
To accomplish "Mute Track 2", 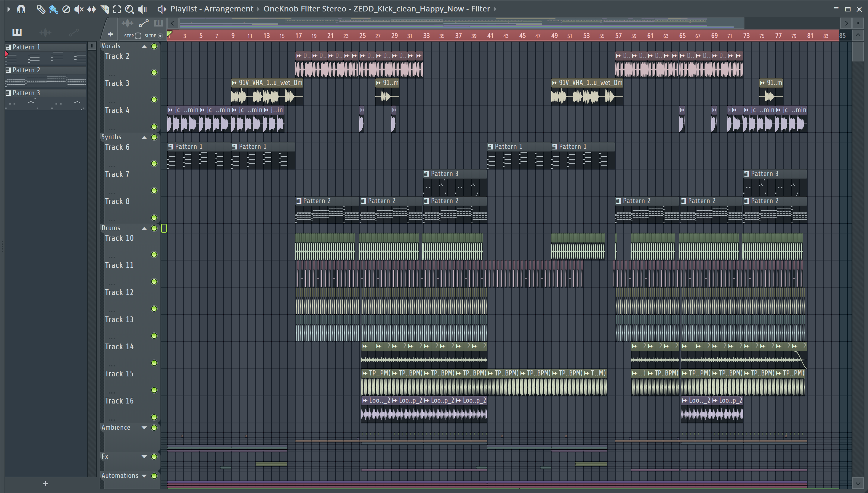I will click(154, 72).
